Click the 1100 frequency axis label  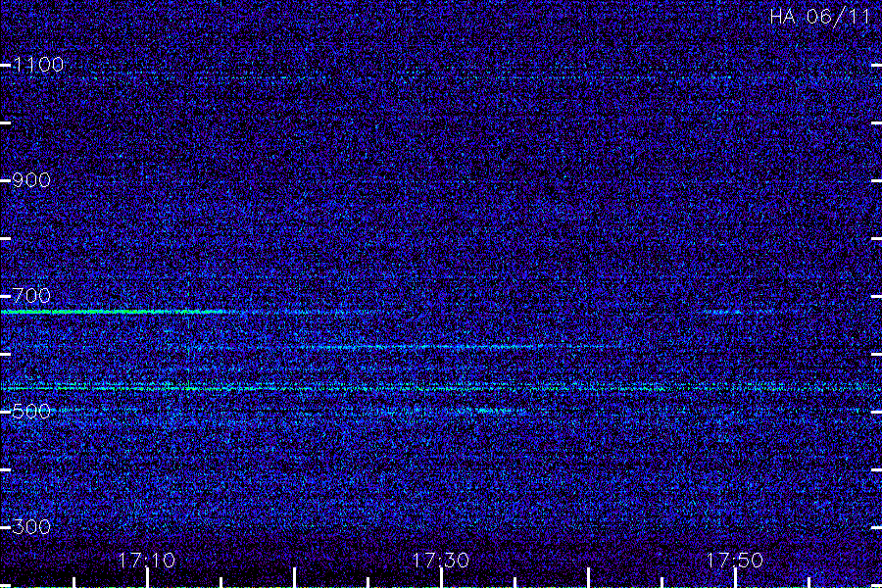(38, 65)
